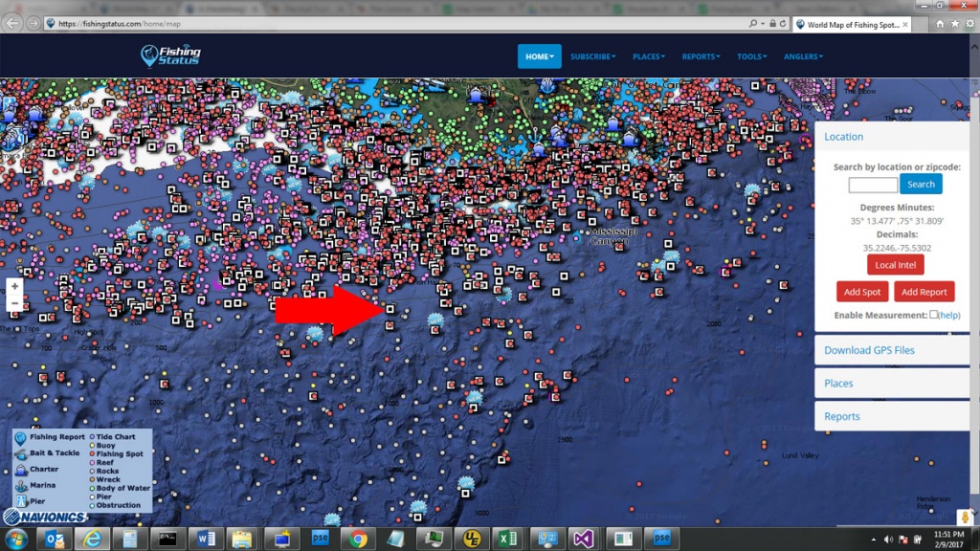Viewport: 980px width, 551px height.
Task: Enable the Measurement checkbox
Action: pos(933,315)
